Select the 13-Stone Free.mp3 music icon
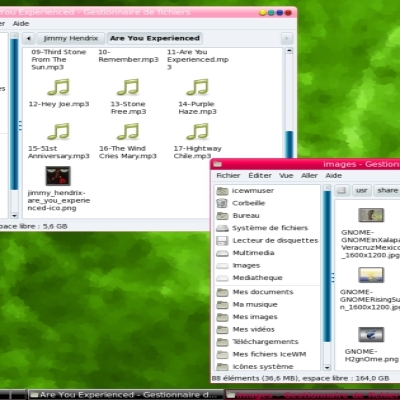 point(128,87)
